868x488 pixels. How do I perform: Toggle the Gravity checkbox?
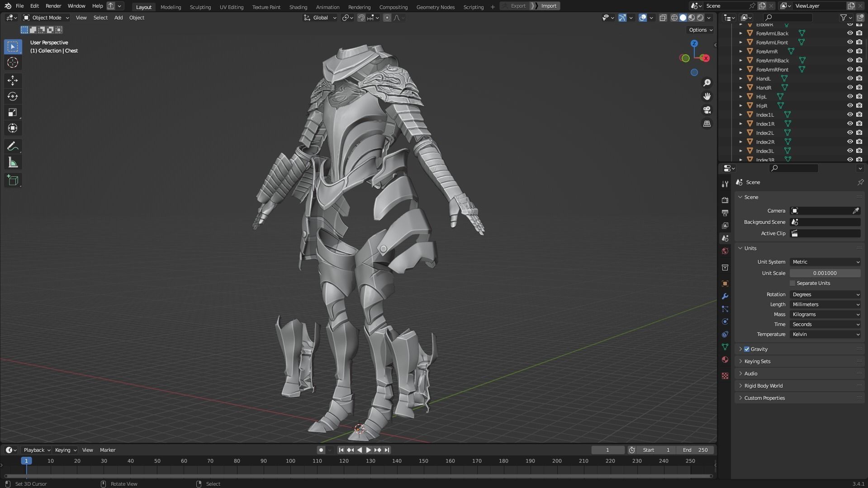747,349
